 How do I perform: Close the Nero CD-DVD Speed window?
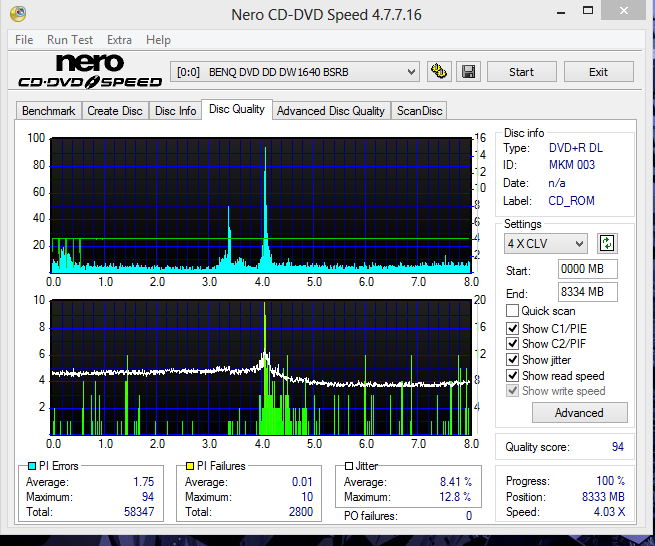(x=624, y=10)
